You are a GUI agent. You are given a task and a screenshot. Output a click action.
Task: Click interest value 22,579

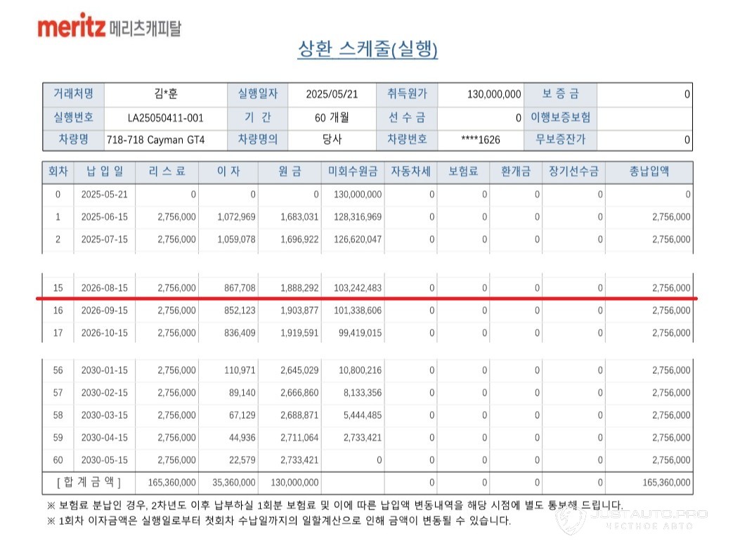tap(242, 460)
